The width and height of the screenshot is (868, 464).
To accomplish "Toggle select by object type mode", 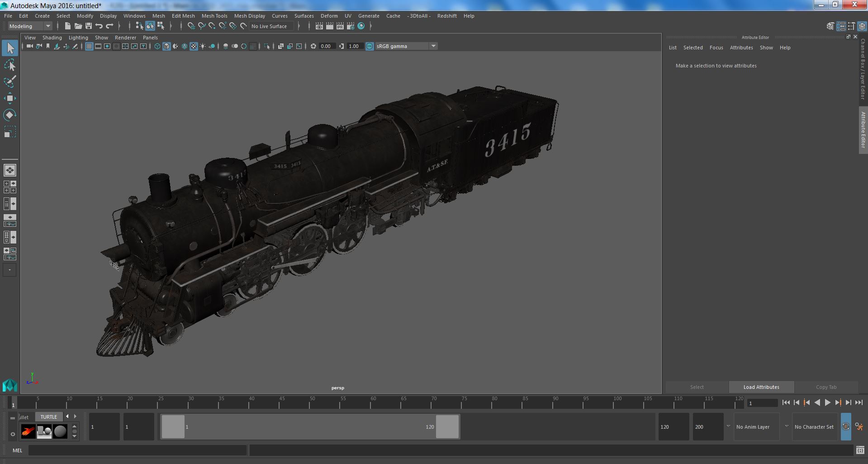I will point(150,26).
